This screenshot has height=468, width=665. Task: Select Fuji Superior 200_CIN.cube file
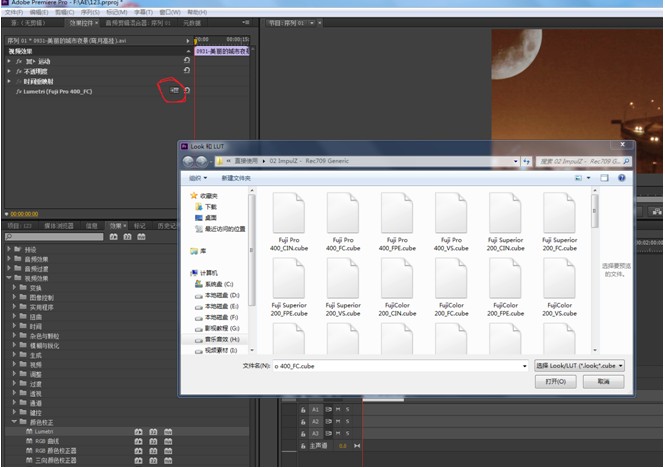[505, 222]
